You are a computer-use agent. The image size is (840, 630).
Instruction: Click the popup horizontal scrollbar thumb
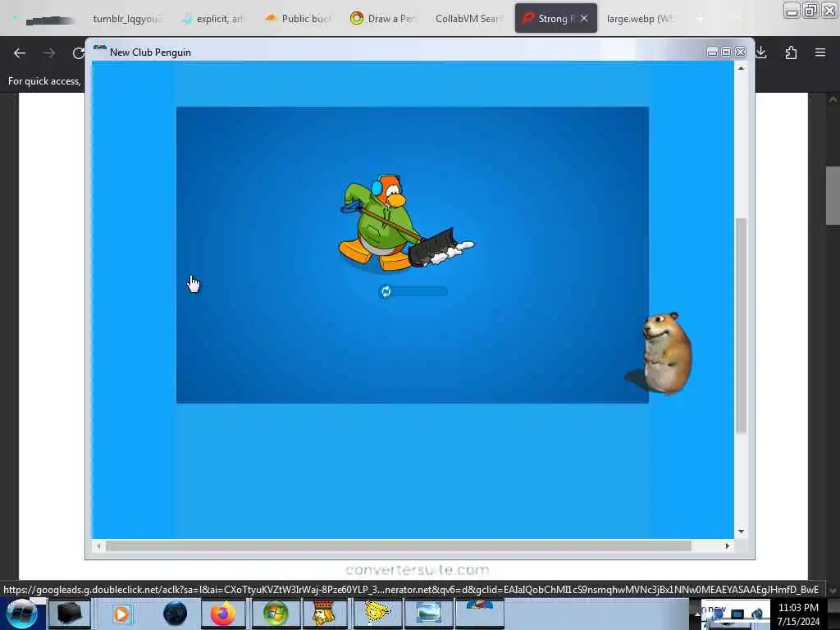pyautogui.click(x=399, y=546)
